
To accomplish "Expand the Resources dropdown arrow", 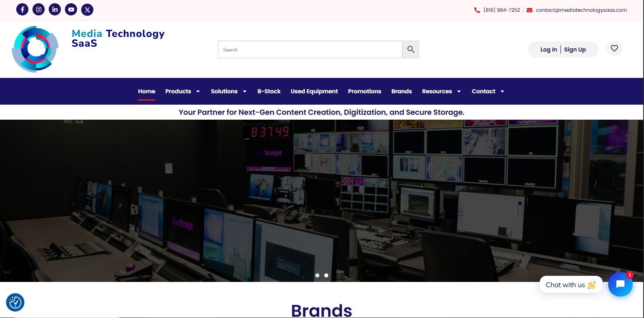I will point(459,92).
